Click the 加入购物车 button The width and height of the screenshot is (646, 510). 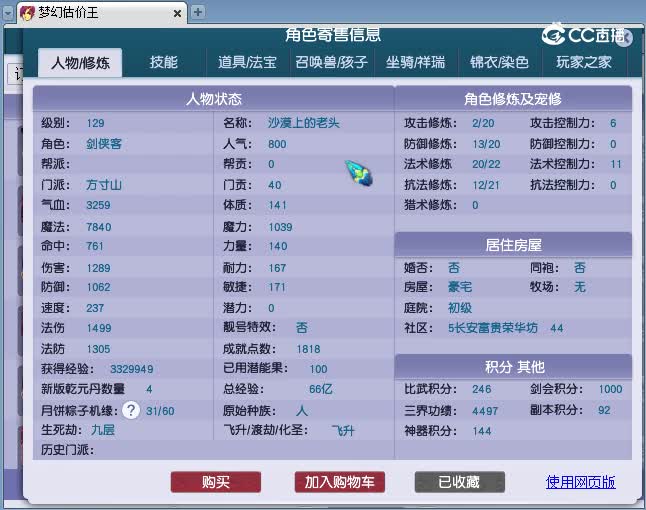point(339,482)
